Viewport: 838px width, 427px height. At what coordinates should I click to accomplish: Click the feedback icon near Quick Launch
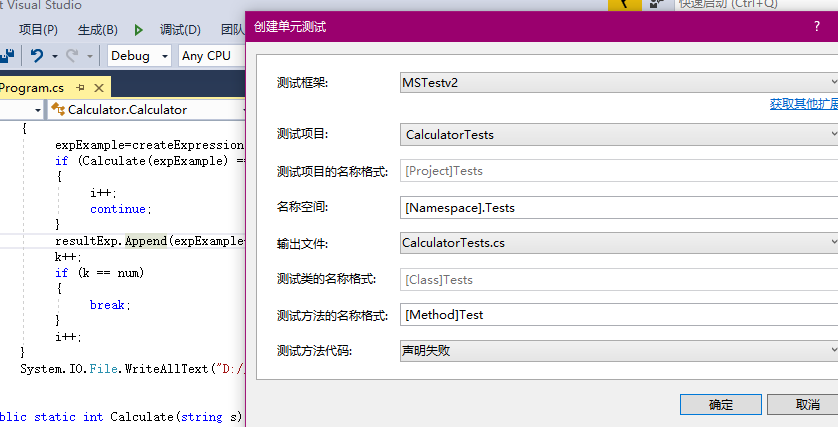point(655,4)
